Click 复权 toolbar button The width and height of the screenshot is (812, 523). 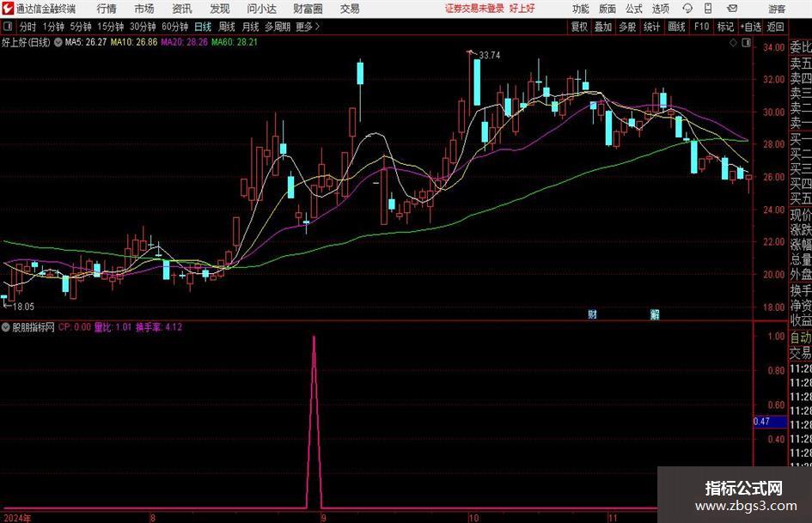[x=579, y=27]
